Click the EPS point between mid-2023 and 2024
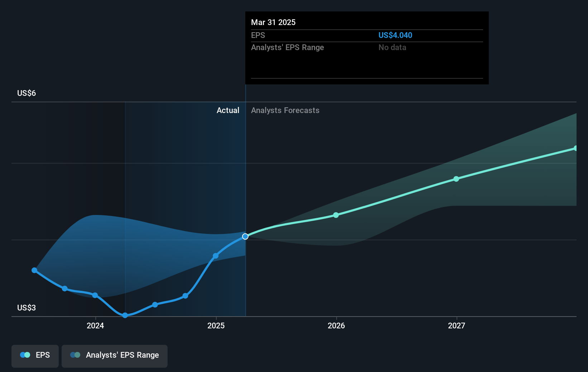The width and height of the screenshot is (588, 372). 65,288
